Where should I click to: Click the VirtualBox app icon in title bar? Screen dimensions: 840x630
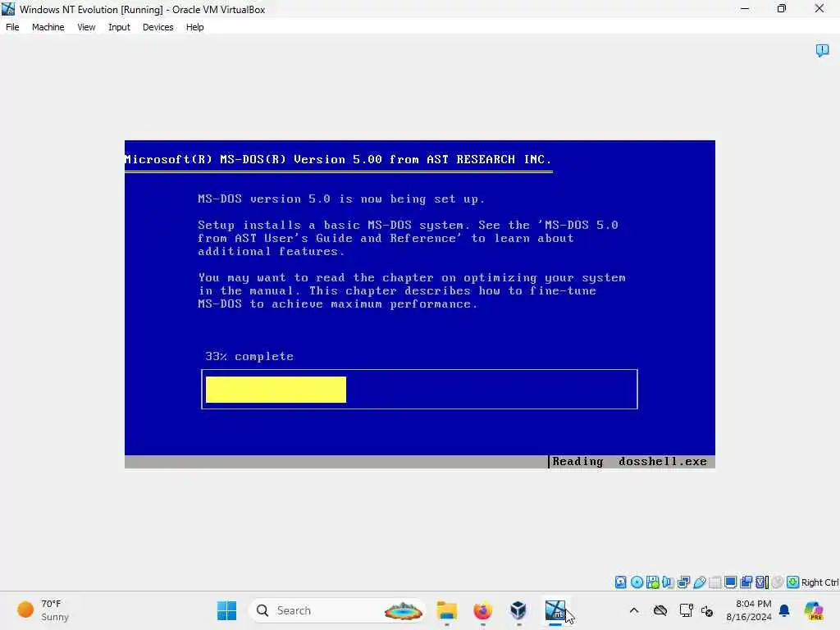pyautogui.click(x=8, y=9)
